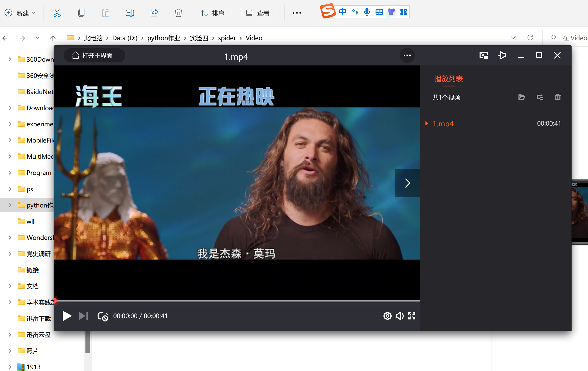Expand the Download folder tree node

(10, 108)
